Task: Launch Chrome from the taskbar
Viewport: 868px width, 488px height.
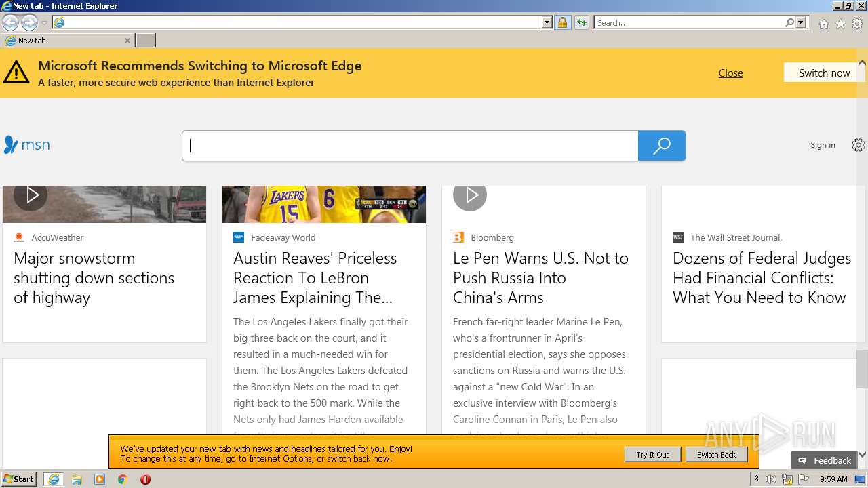Action: (123, 479)
